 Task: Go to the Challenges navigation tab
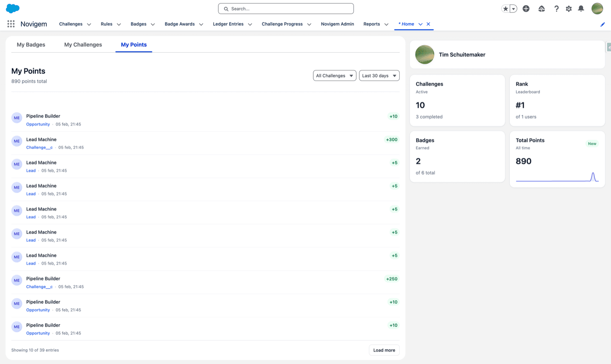coord(71,24)
